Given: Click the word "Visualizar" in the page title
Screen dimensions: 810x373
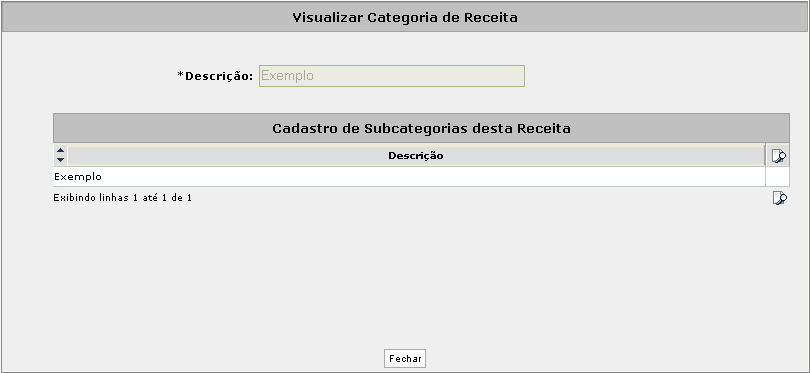Looking at the screenshot, I should (328, 18).
